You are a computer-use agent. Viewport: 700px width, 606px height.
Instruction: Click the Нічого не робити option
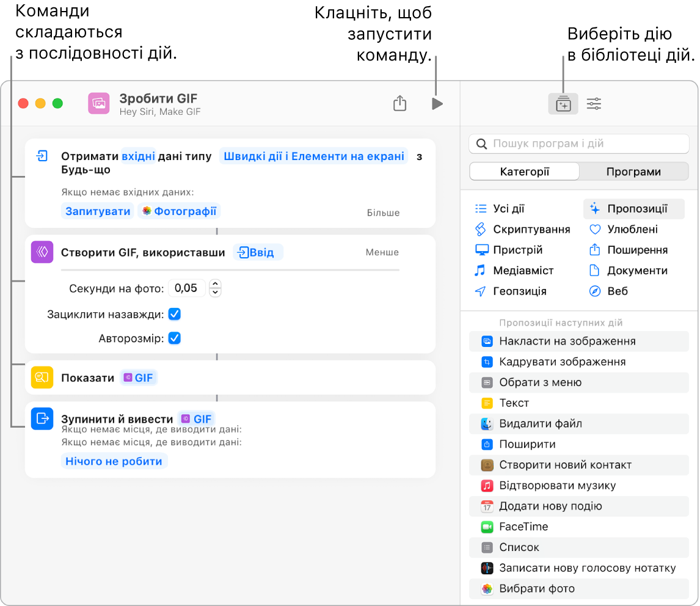(114, 461)
